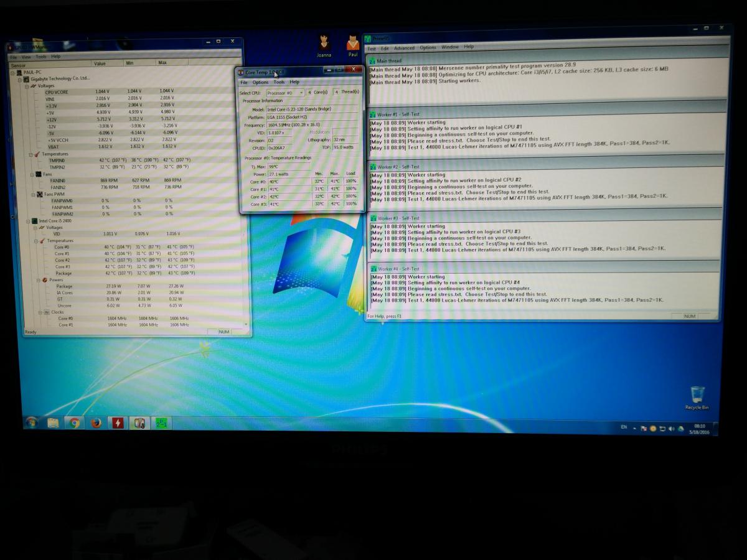
Task: Click the Prime95 Main thread window icon
Action: pyautogui.click(x=372, y=61)
